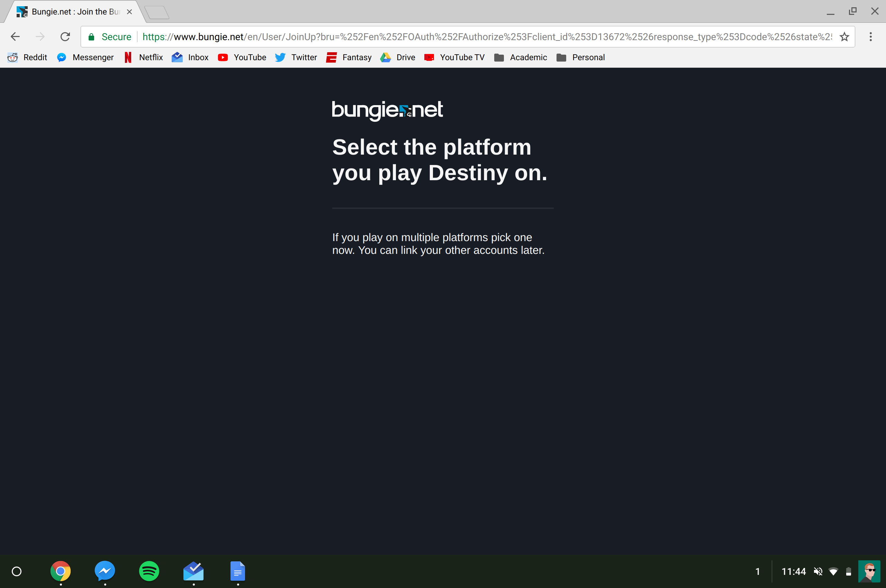
Task: Expand the Personal bookmarks folder
Action: point(581,57)
